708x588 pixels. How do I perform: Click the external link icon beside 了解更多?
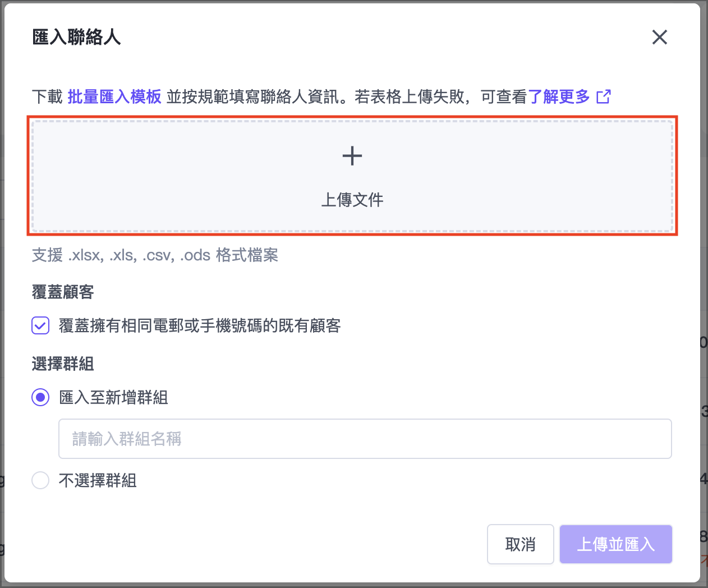pos(604,97)
